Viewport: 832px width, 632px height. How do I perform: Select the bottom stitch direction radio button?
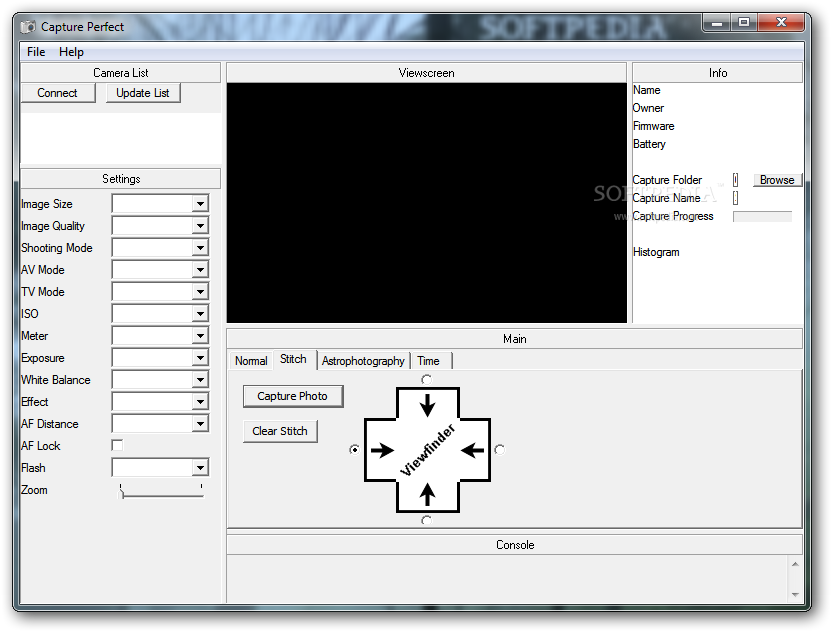[427, 520]
